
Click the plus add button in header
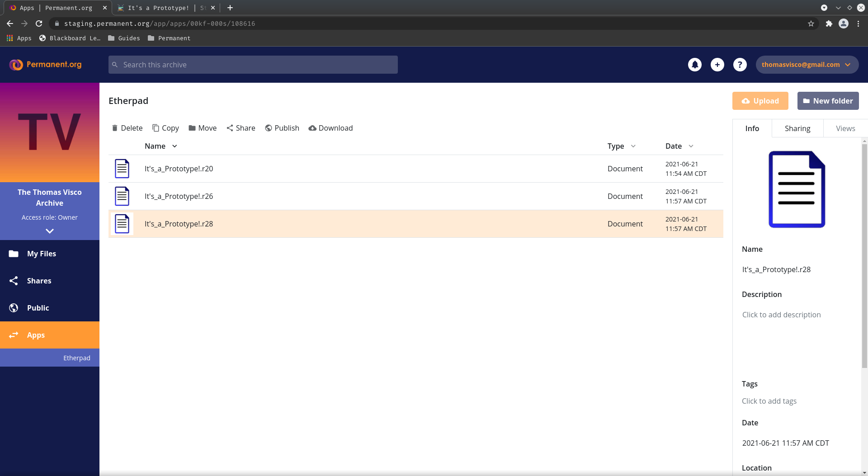click(717, 65)
